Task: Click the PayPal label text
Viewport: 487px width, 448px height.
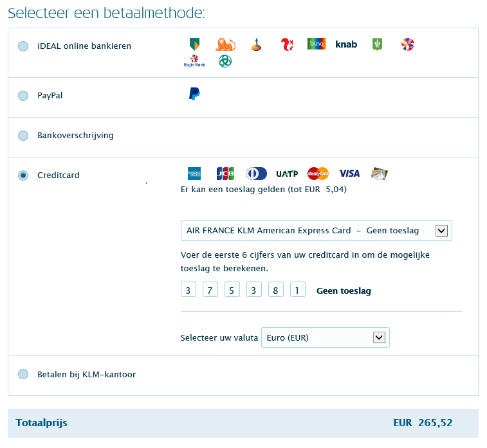Action: tap(50, 96)
